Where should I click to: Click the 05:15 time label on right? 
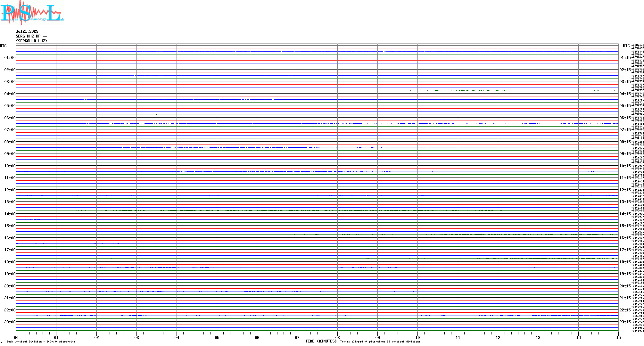(x=625, y=106)
